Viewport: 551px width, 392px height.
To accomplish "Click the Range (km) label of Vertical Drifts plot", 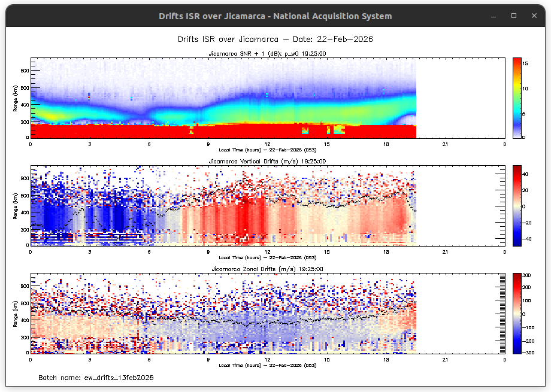I will coord(14,205).
